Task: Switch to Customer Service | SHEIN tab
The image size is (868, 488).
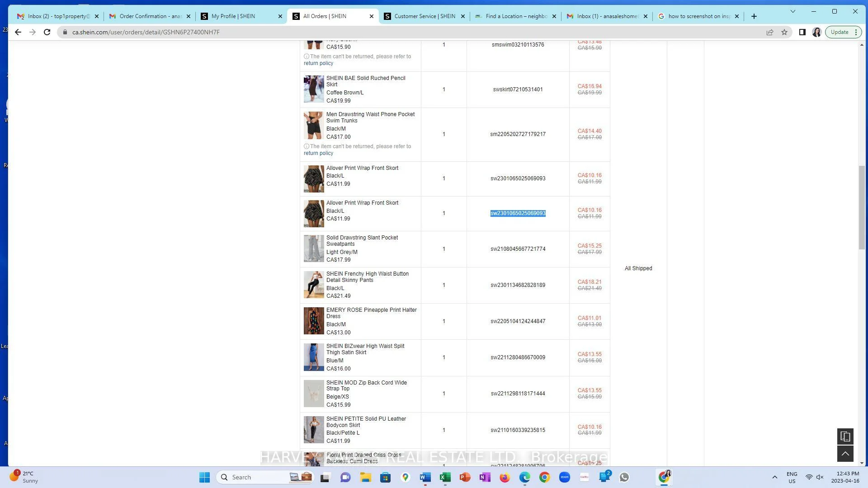Action: [x=425, y=16]
